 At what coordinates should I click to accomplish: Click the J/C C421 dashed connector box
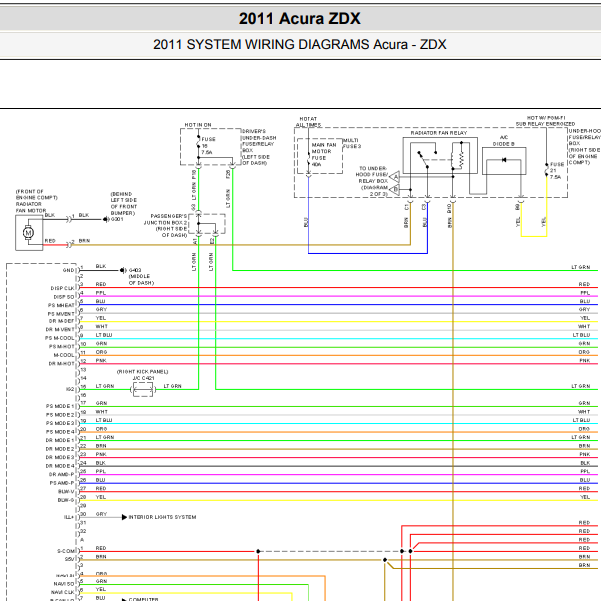[143, 389]
